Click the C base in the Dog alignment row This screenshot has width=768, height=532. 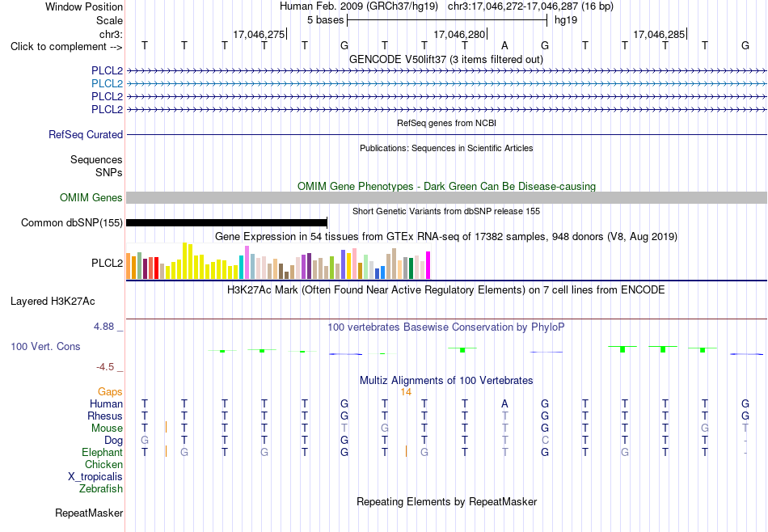pyautogui.click(x=545, y=441)
